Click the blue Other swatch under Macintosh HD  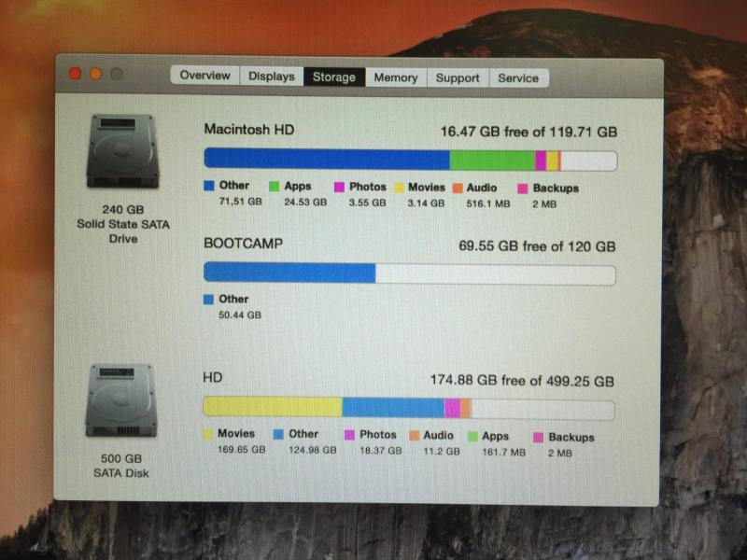point(209,186)
